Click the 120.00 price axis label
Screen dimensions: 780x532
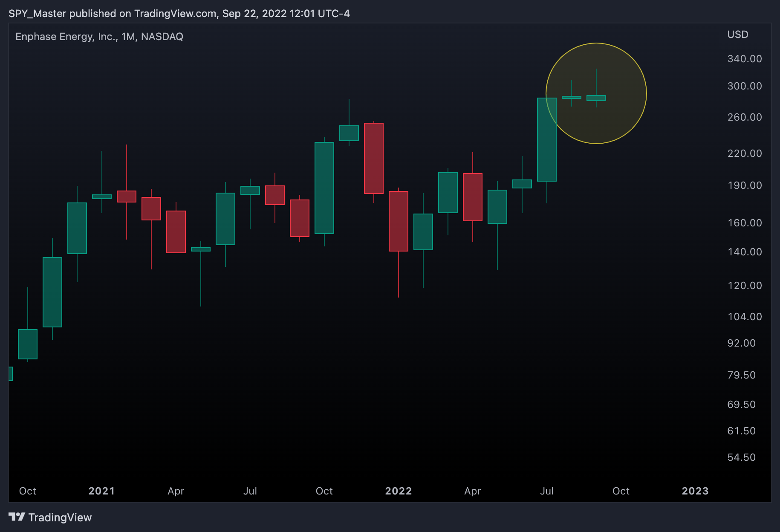point(745,286)
